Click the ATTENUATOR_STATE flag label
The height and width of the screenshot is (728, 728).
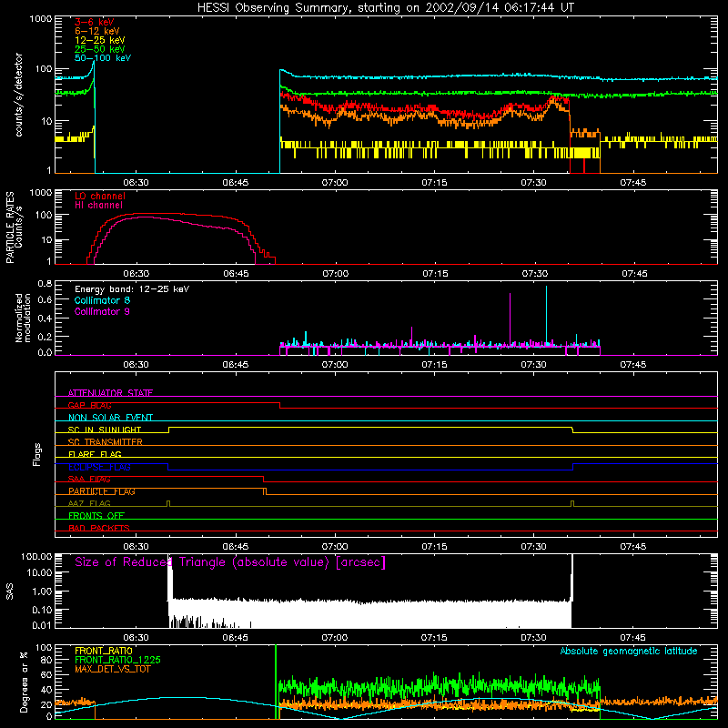coord(110,393)
